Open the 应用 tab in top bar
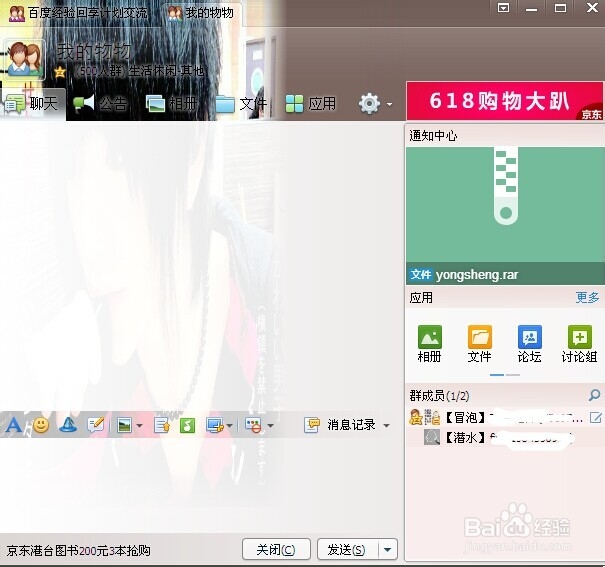Screen dimensions: 605x567 pos(311,104)
